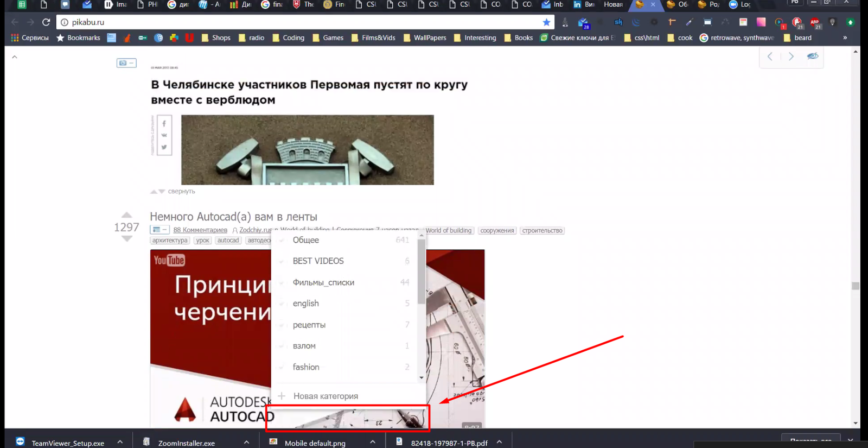This screenshot has height=448, width=868.
Task: Open the css\html bookmark folder
Action: (642, 38)
